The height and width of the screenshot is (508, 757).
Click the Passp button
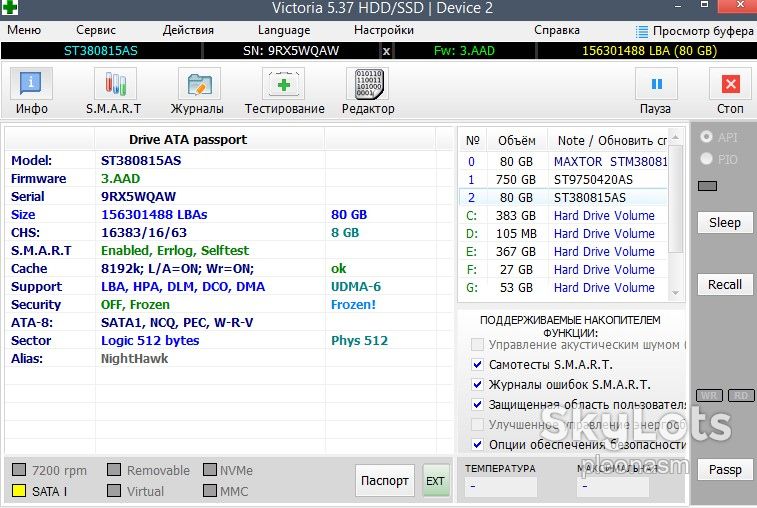click(x=725, y=469)
